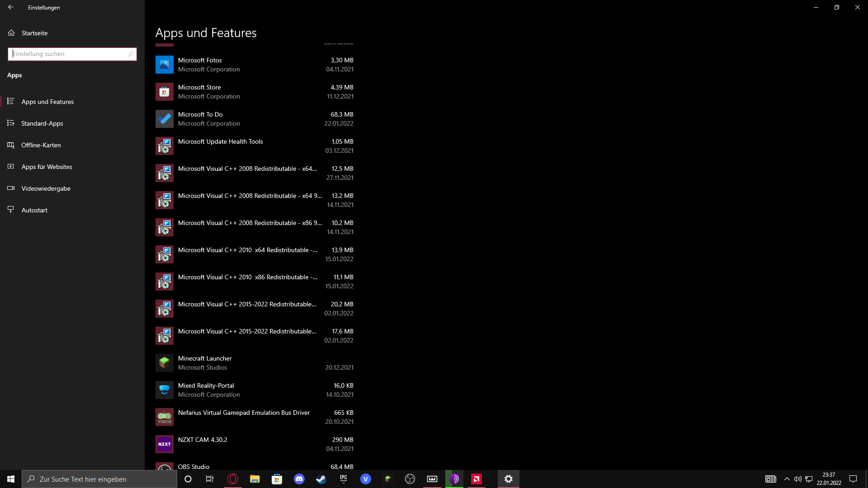Click the taskbar volume icon
868x488 pixels.
pyautogui.click(x=797, y=479)
